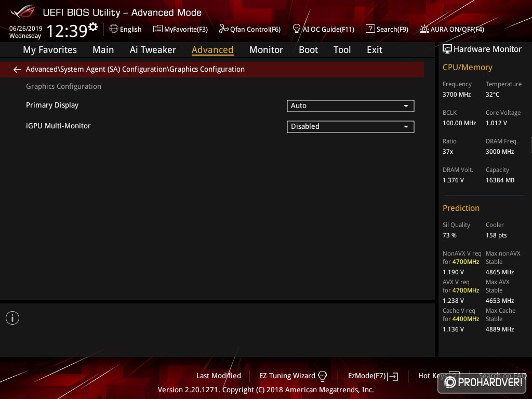Switch to the Main tab
Viewport: 532px width, 399px height.
coord(103,50)
